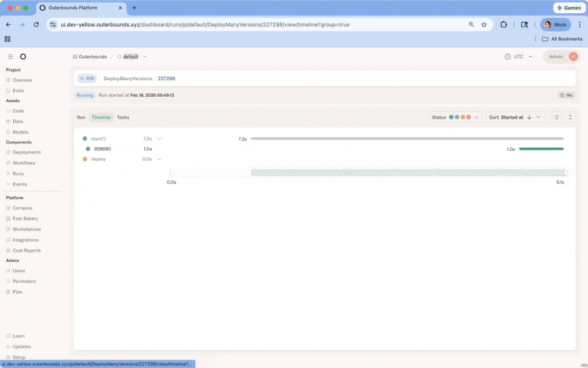Bookmark this page with the star icon
Image resolution: width=588 pixels, height=368 pixels.
click(484, 25)
